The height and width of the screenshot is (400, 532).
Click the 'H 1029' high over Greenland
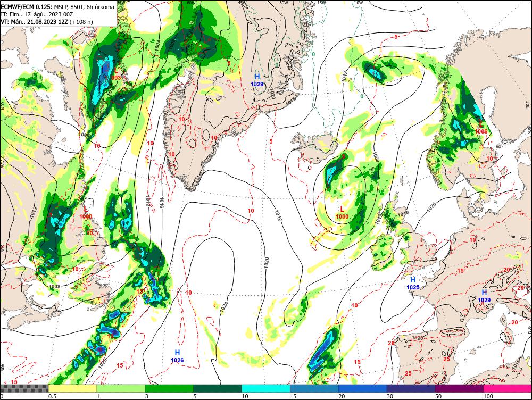pyautogui.click(x=257, y=80)
